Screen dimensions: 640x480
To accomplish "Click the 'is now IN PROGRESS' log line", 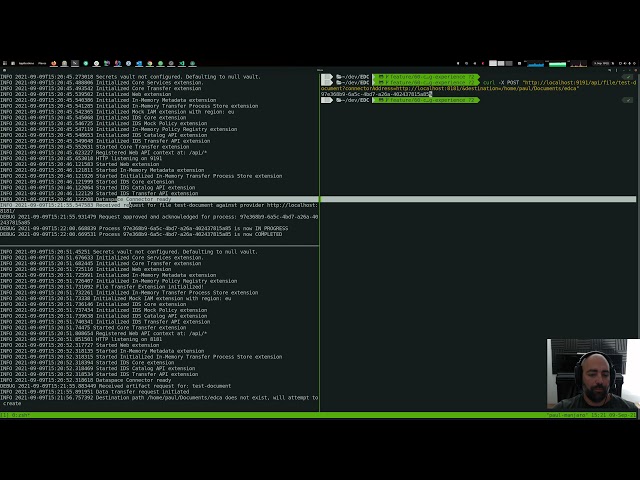I will [144, 229].
